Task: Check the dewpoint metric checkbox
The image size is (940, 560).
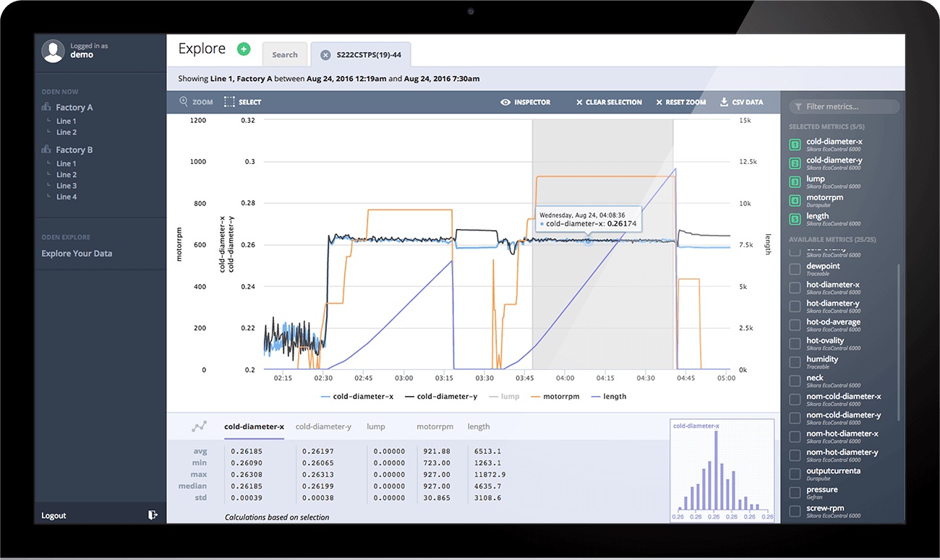Action: (795, 269)
